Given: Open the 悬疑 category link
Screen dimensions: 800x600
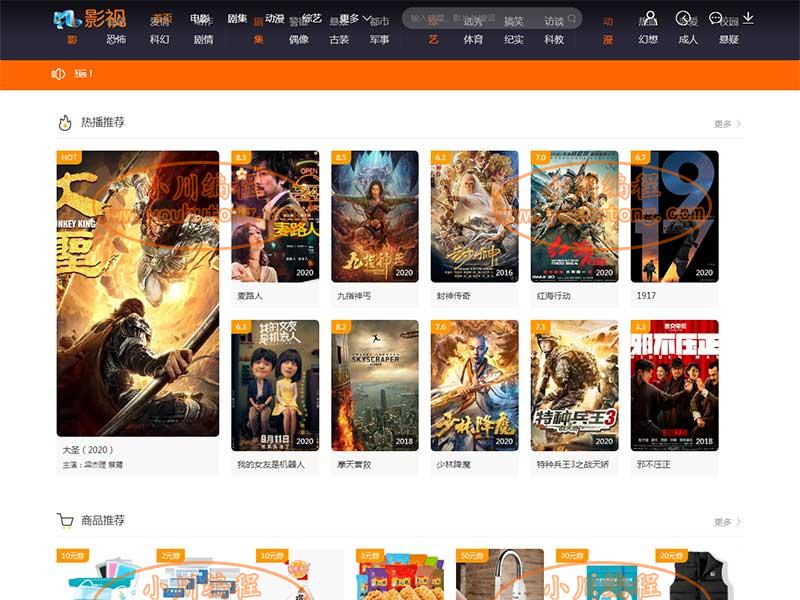Looking at the screenshot, I should point(729,39).
